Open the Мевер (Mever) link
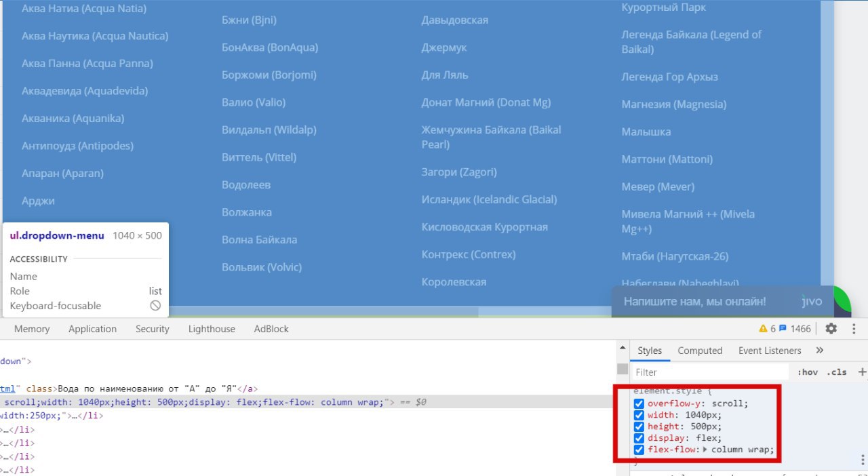This screenshot has height=476, width=868. [658, 186]
